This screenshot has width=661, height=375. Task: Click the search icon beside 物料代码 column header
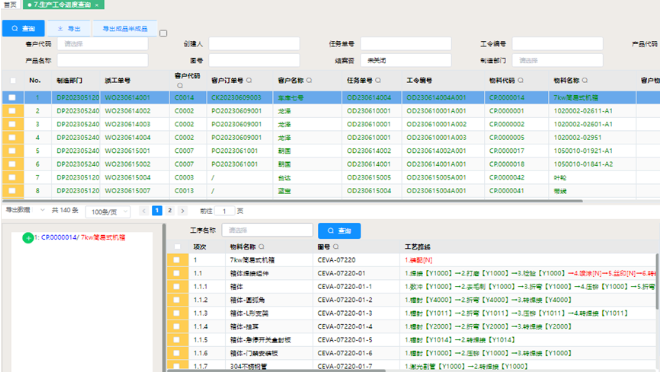pyautogui.click(x=521, y=80)
